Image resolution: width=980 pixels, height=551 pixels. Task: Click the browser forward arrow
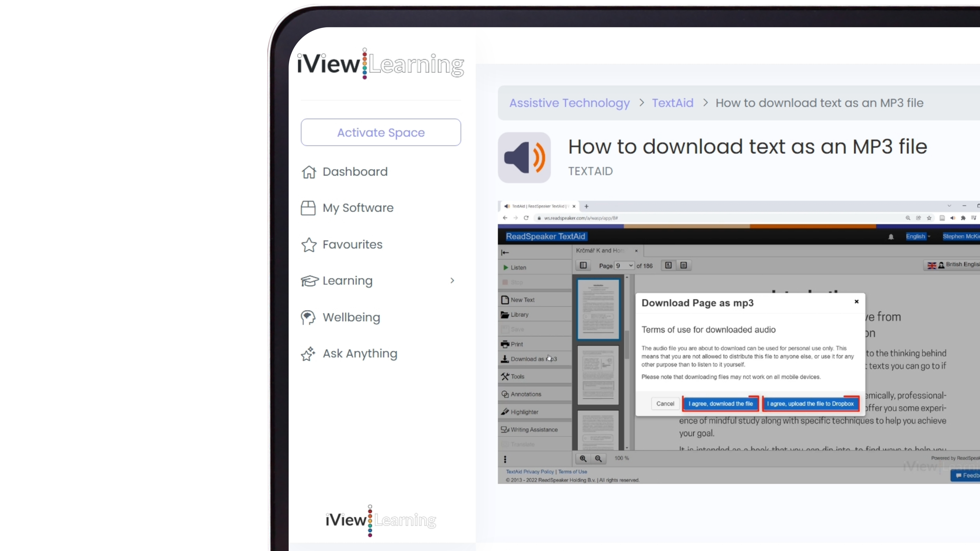click(516, 218)
